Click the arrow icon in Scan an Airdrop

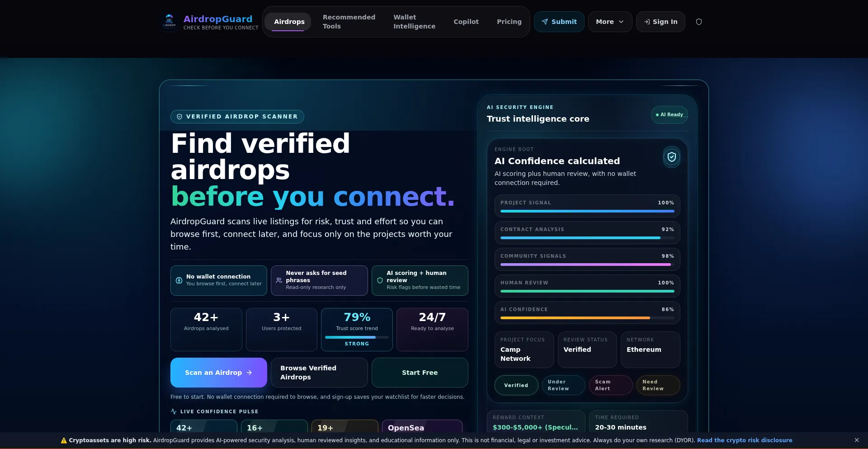click(249, 373)
